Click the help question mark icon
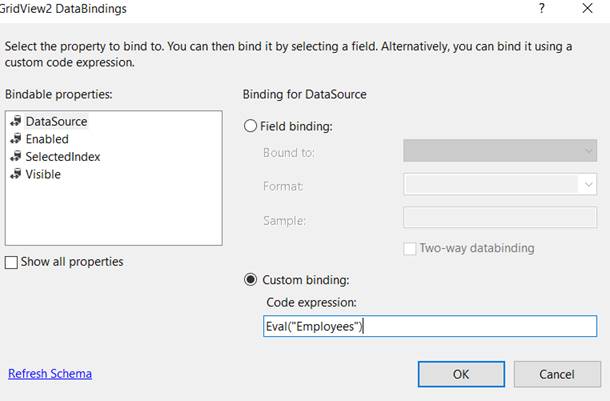 click(542, 8)
